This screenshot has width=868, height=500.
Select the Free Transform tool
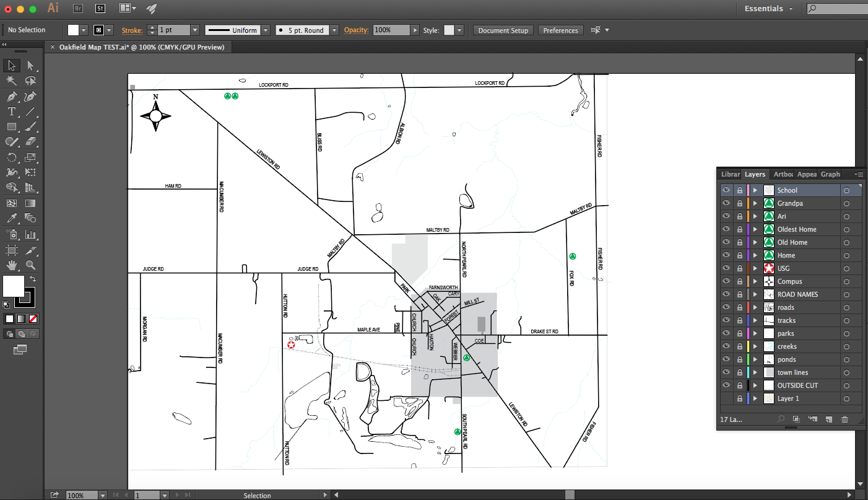point(30,172)
